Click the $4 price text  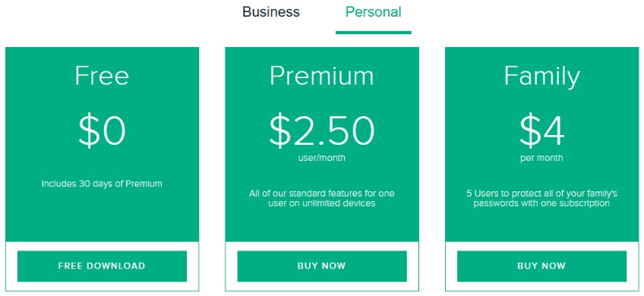[541, 131]
